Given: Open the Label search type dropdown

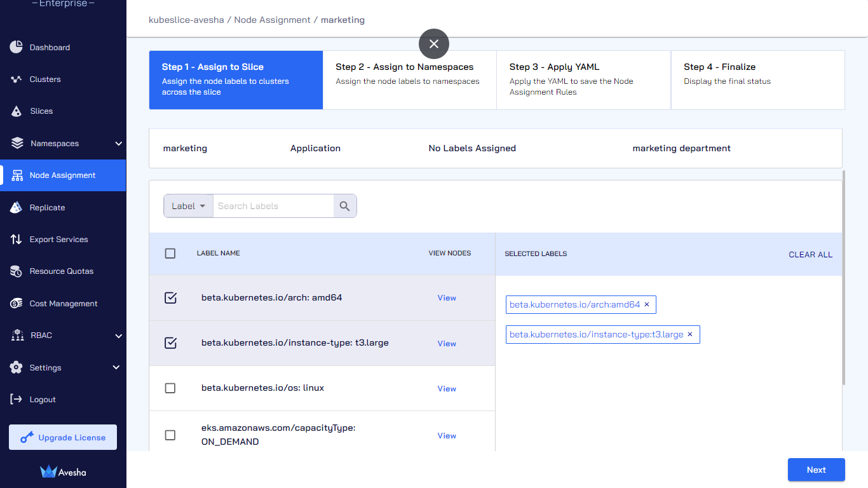Looking at the screenshot, I should click(x=188, y=206).
